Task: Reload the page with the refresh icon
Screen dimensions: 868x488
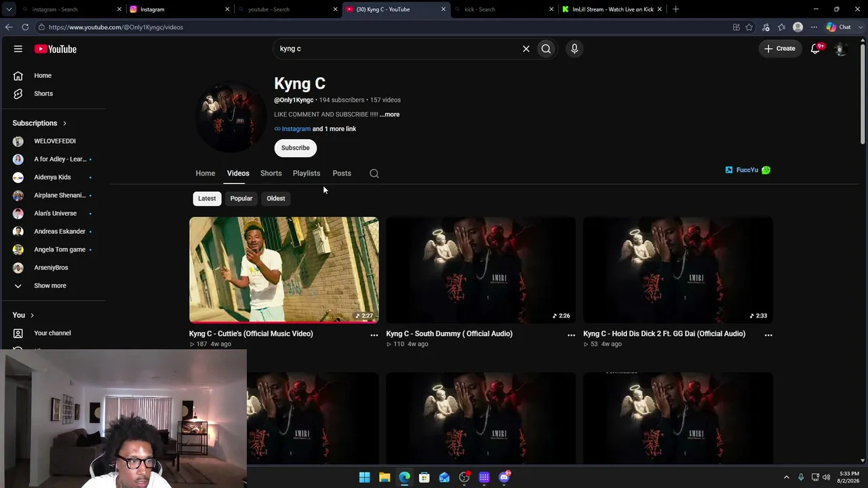Action: pyautogui.click(x=25, y=27)
